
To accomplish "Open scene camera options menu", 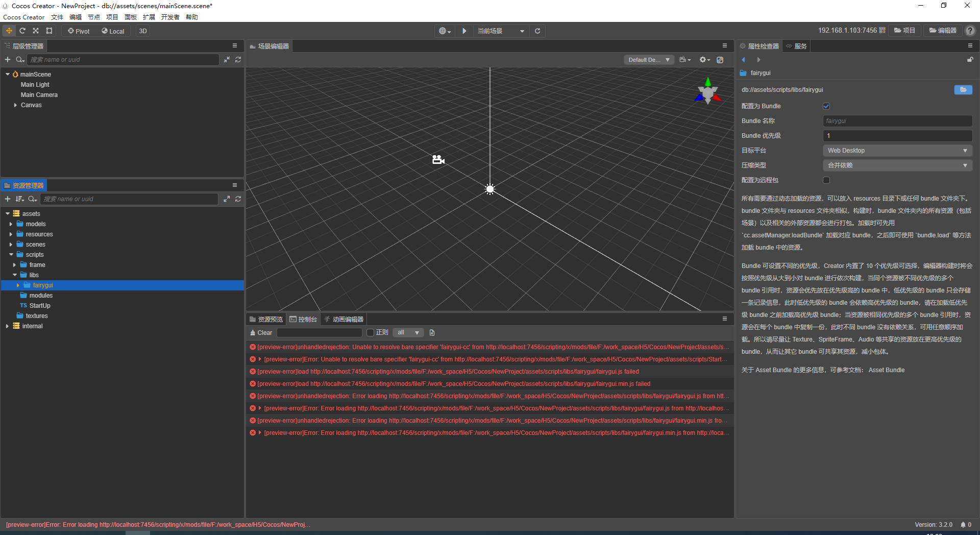I will 685,60.
